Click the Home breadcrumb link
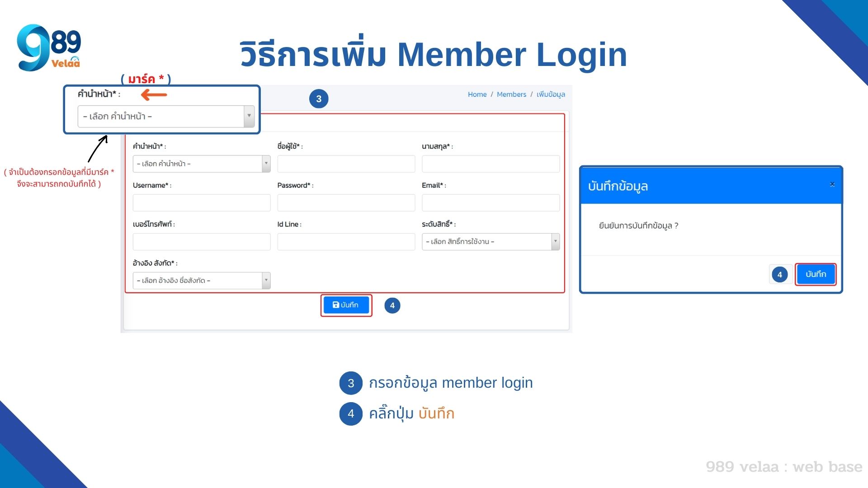The image size is (868, 488). coord(477,94)
